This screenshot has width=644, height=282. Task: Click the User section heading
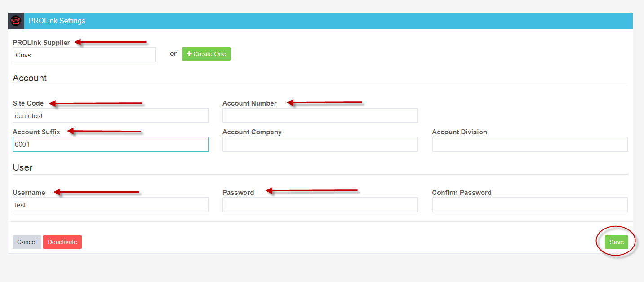tap(22, 167)
